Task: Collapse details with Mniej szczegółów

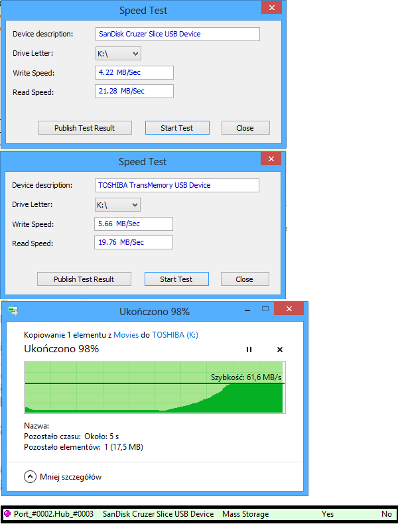Action: click(63, 477)
